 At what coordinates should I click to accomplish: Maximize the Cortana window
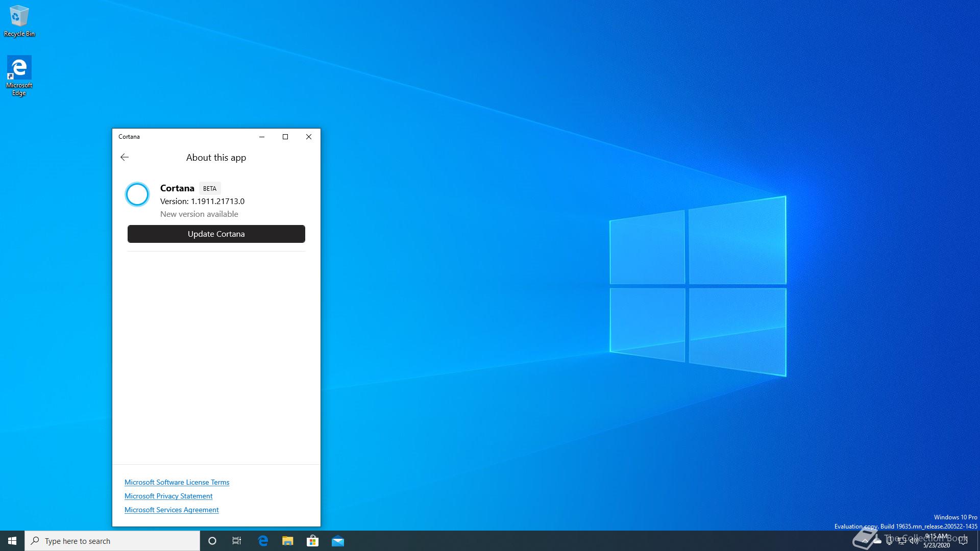coord(285,137)
